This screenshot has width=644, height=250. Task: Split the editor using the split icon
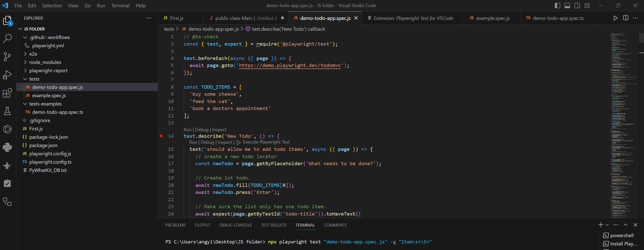[x=626, y=18]
